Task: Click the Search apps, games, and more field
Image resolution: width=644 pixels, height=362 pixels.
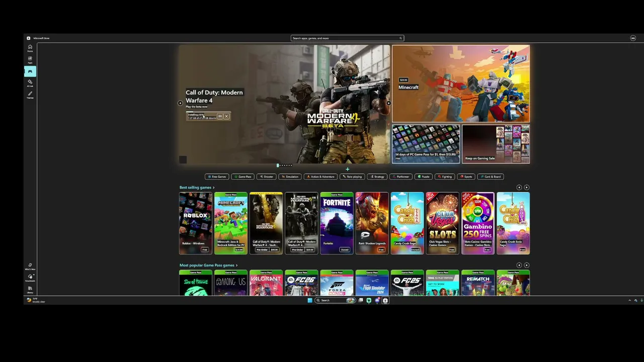Action: click(347, 38)
